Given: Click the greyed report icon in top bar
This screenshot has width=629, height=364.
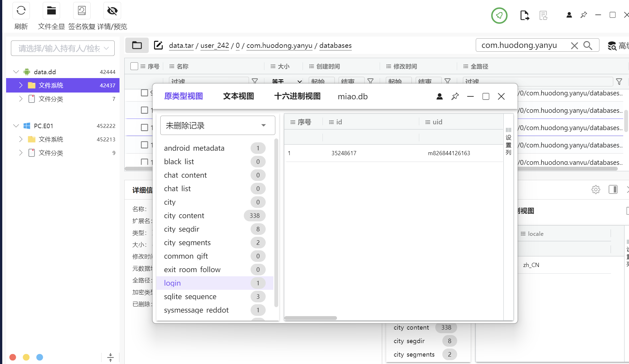Looking at the screenshot, I should [x=543, y=15].
